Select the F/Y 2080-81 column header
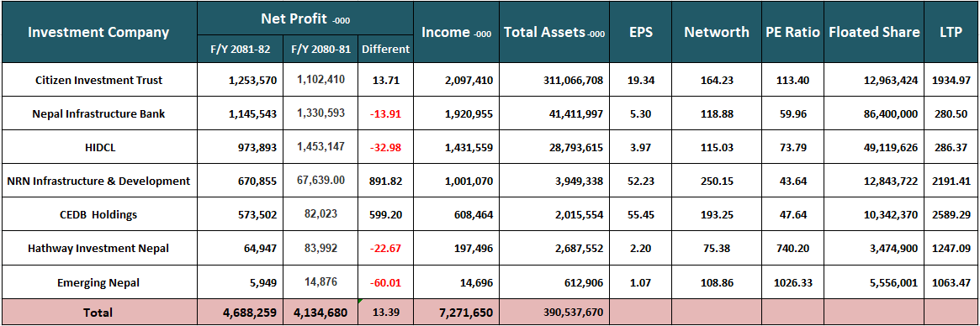This screenshot has height=326, width=980. coord(320,49)
